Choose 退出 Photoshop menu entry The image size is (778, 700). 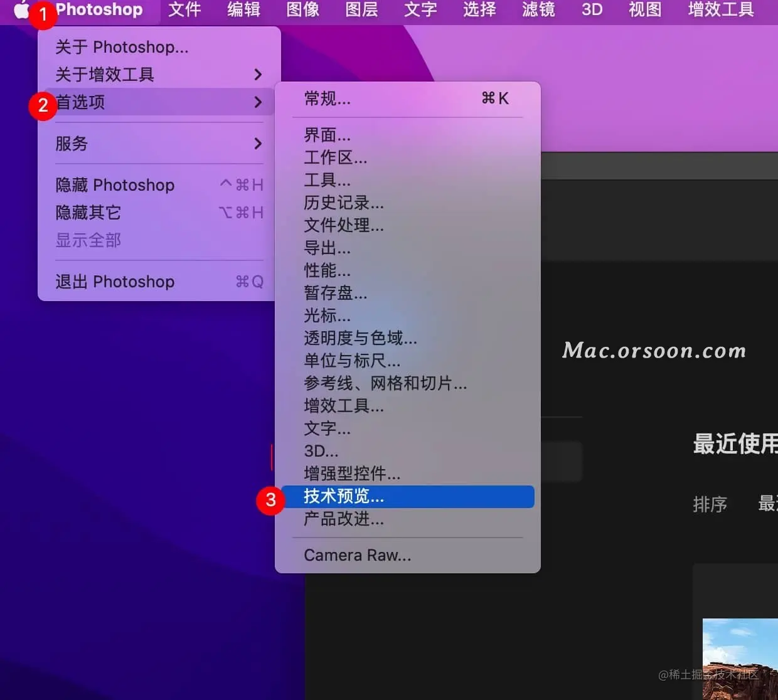coord(159,282)
